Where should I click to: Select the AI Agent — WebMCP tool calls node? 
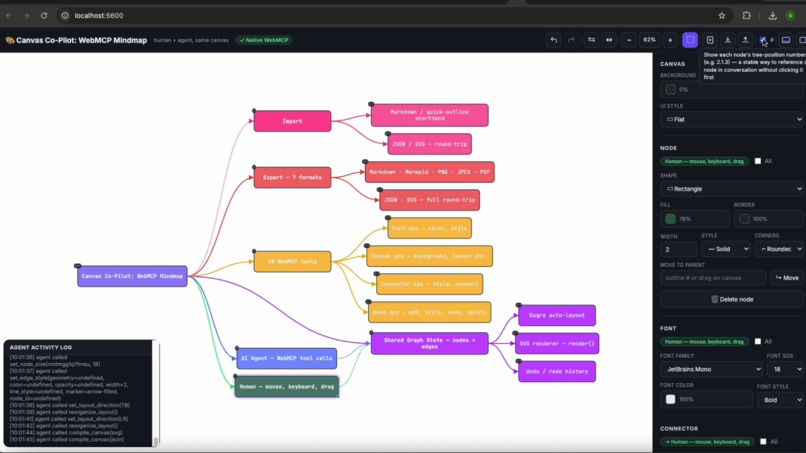(286, 358)
